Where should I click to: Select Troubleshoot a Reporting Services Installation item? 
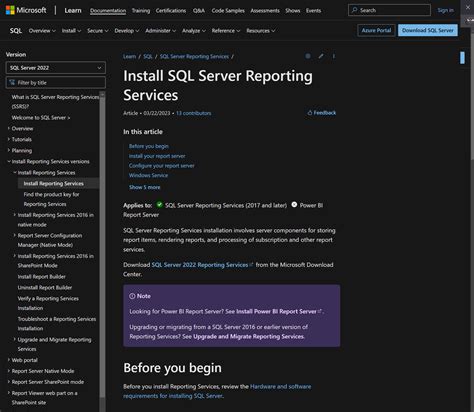click(x=57, y=324)
